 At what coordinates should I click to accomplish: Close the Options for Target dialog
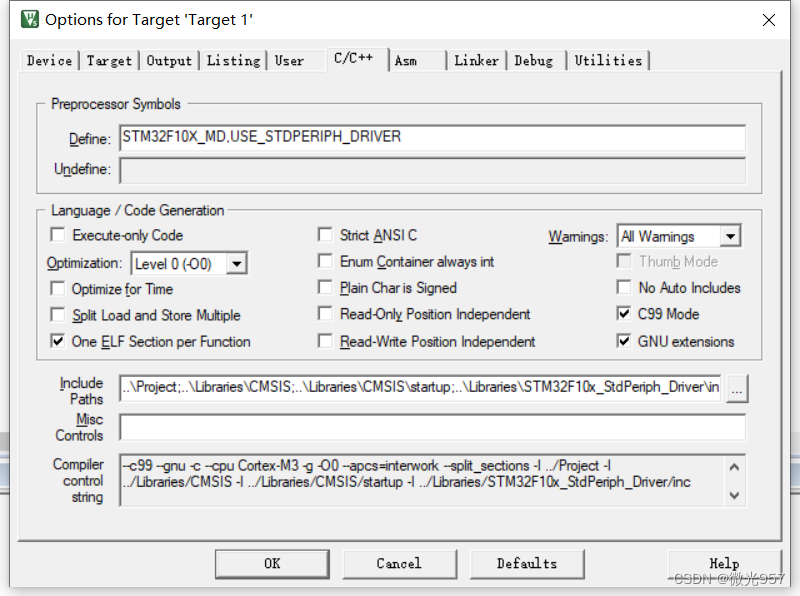(x=768, y=20)
